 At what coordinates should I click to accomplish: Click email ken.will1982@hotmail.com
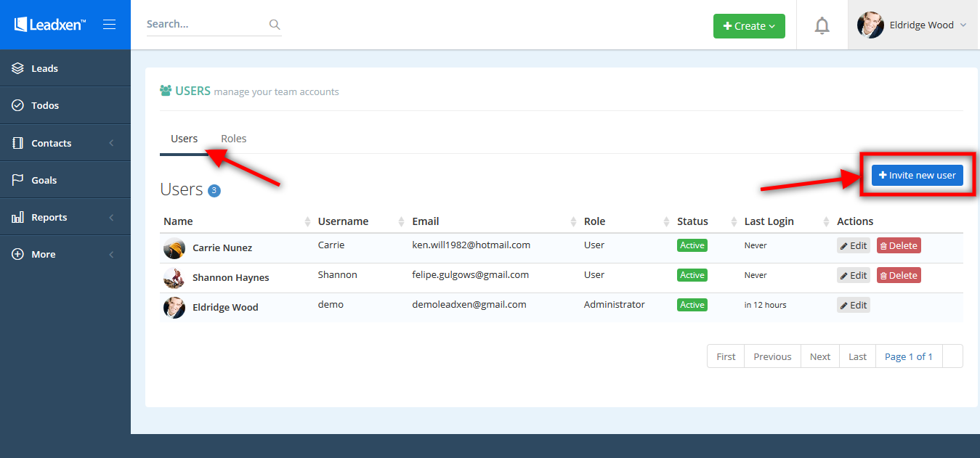click(471, 245)
